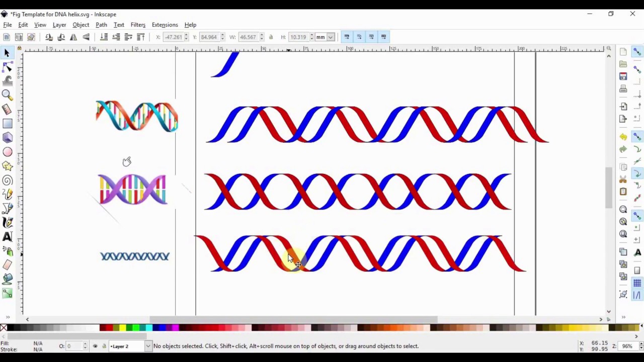The height and width of the screenshot is (362, 644).
Task: Select the Paint Bucket fill tool
Action: click(7, 279)
